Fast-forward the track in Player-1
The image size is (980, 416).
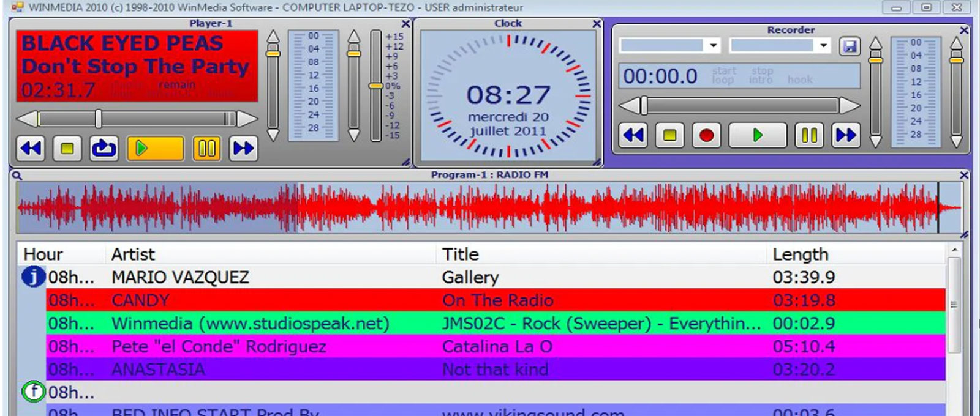[243, 148]
